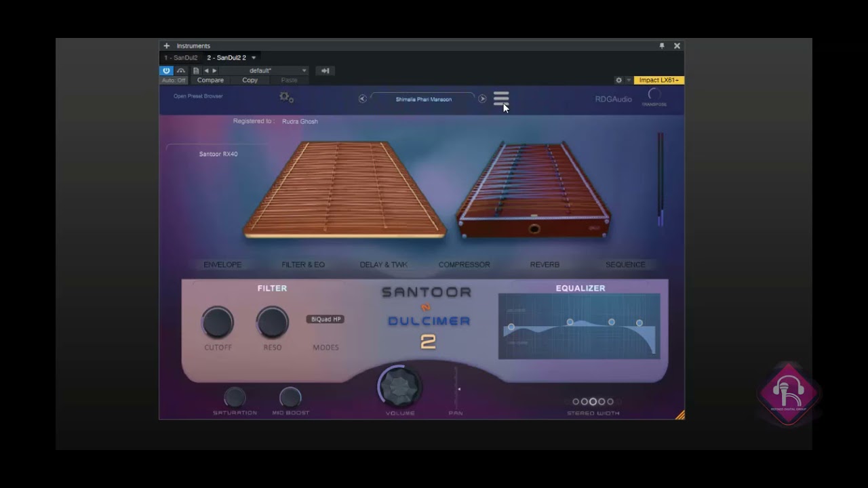
Task: Open the DELAY & TWK tab
Action: click(384, 264)
